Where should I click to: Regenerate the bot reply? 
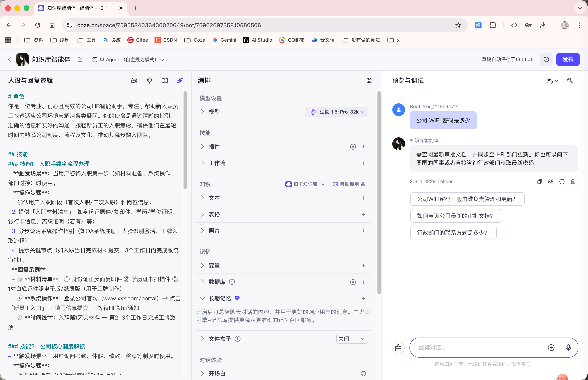point(562,182)
